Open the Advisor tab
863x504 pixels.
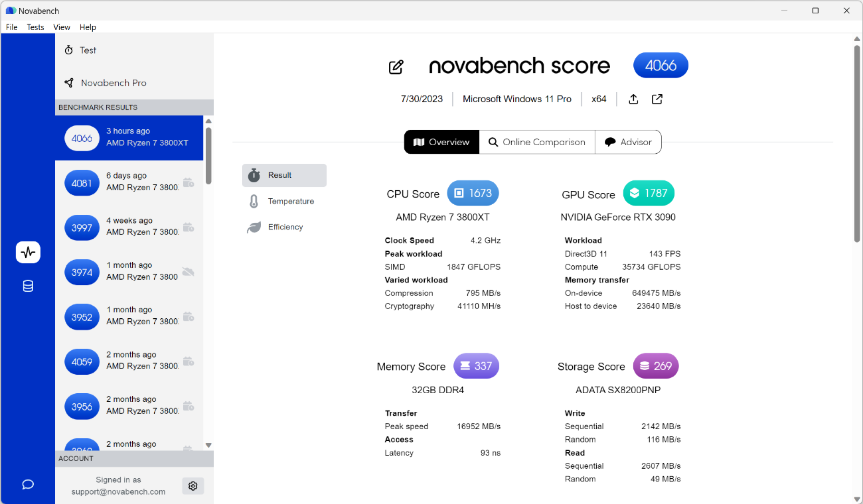pyautogui.click(x=628, y=142)
